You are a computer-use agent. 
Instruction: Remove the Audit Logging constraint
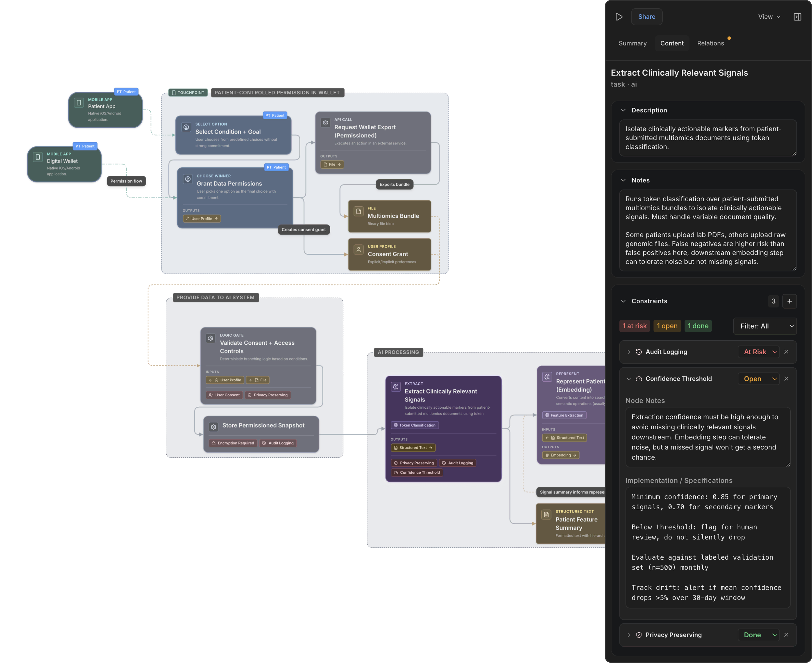click(x=786, y=352)
